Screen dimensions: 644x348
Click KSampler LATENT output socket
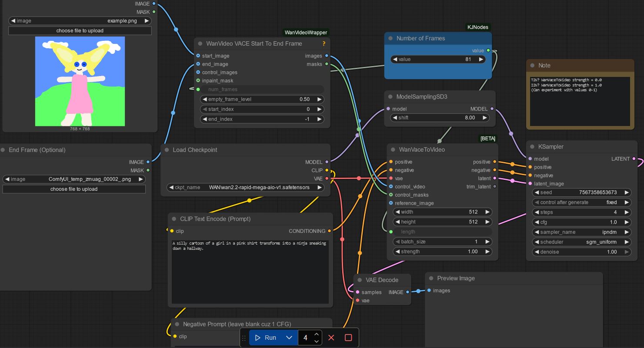[x=634, y=159]
